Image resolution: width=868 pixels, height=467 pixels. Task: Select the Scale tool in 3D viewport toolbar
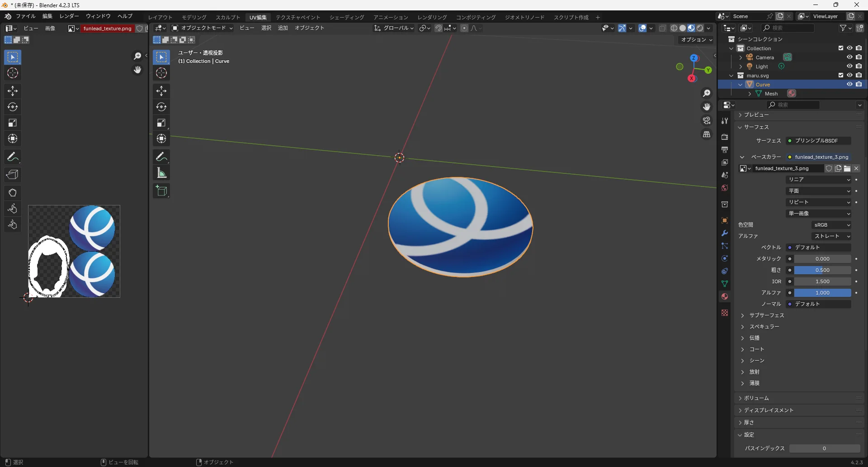pos(161,123)
